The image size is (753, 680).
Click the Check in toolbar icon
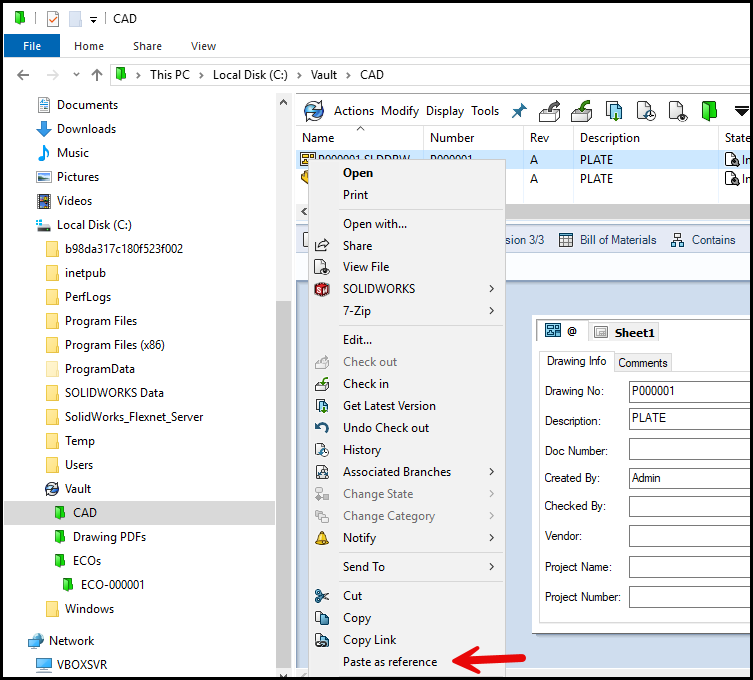click(582, 111)
